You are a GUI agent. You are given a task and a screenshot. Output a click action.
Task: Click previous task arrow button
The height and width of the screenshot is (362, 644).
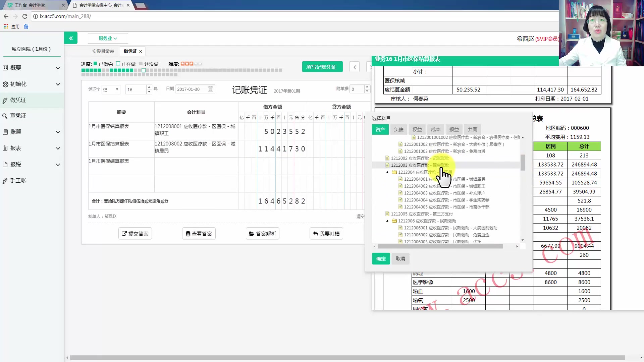coord(355,67)
